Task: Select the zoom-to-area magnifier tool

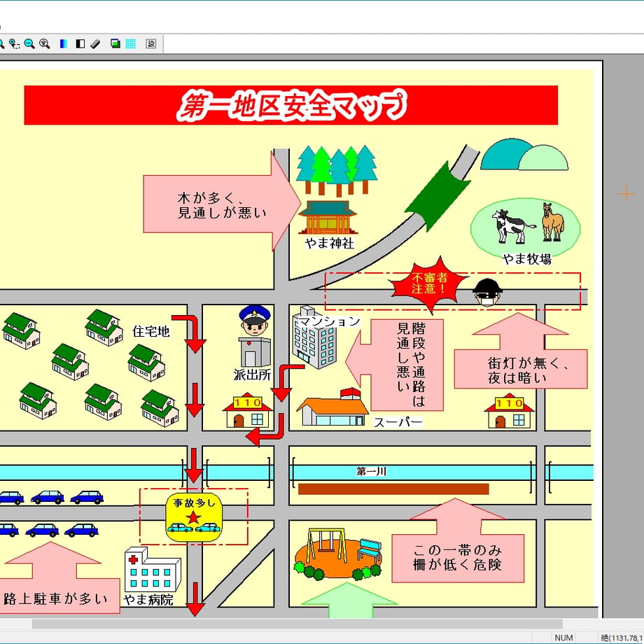Action: tap(14, 43)
